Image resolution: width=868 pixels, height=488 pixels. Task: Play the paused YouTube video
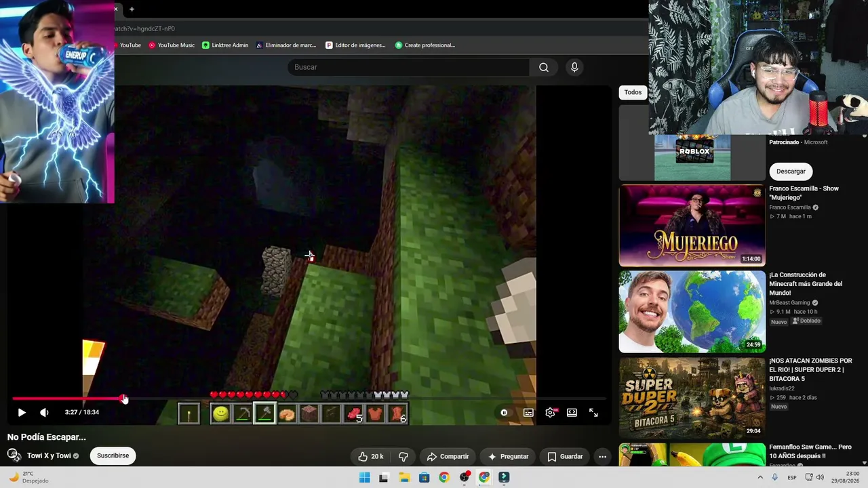(x=22, y=412)
